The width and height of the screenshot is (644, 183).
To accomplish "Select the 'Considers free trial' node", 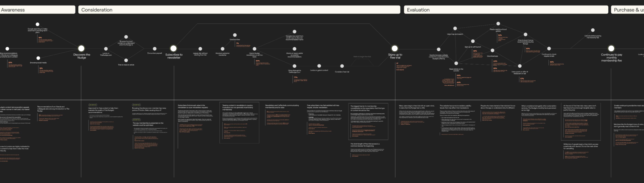I will click(x=342, y=66).
